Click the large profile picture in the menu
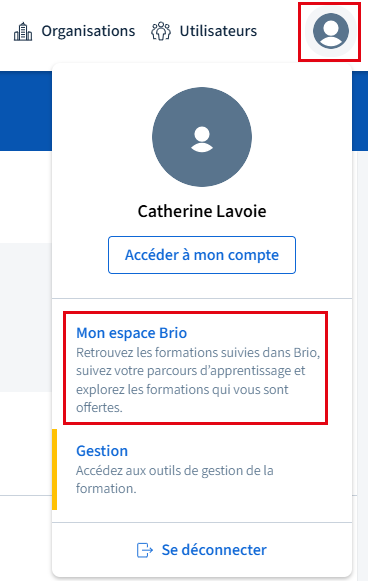The image size is (368, 581). pyautogui.click(x=202, y=137)
